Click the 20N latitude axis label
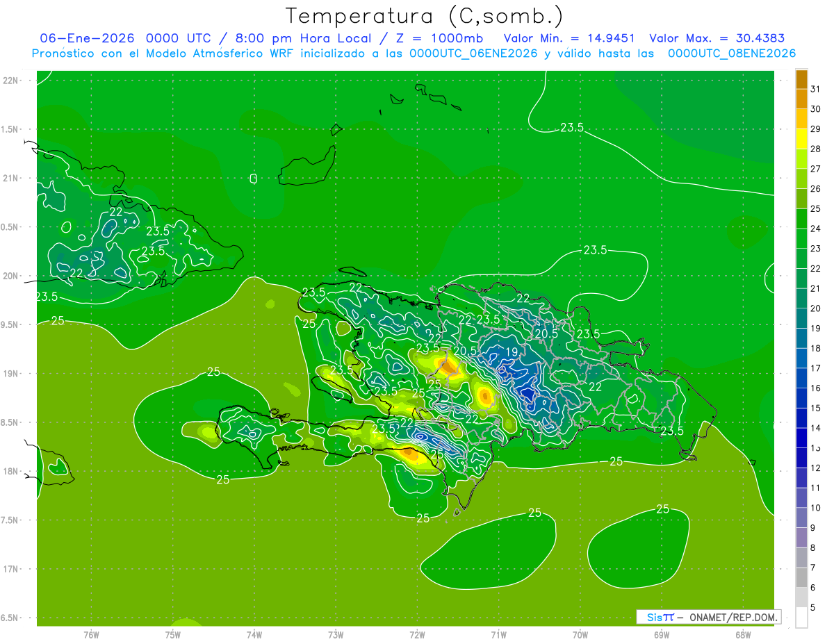Screen dimensions: 834x644 point(11,276)
